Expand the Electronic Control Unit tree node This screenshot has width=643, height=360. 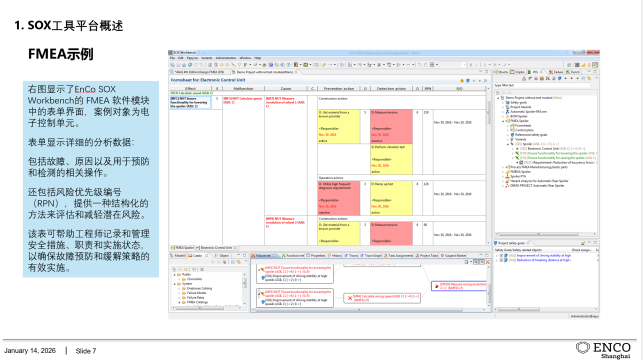(x=513, y=149)
